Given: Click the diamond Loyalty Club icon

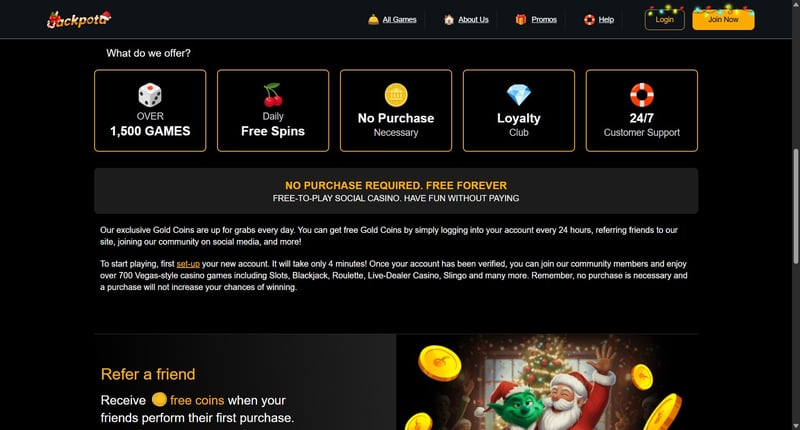Looking at the screenshot, I should pyautogui.click(x=519, y=95).
